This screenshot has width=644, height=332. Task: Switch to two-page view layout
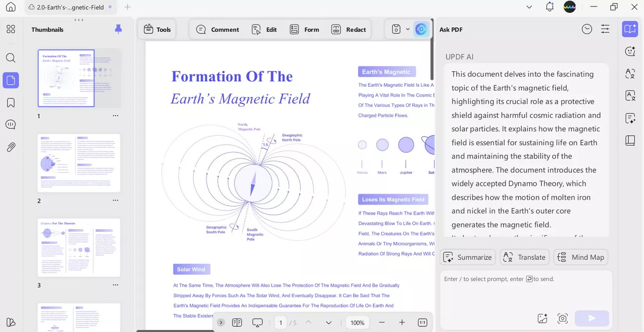(237, 322)
